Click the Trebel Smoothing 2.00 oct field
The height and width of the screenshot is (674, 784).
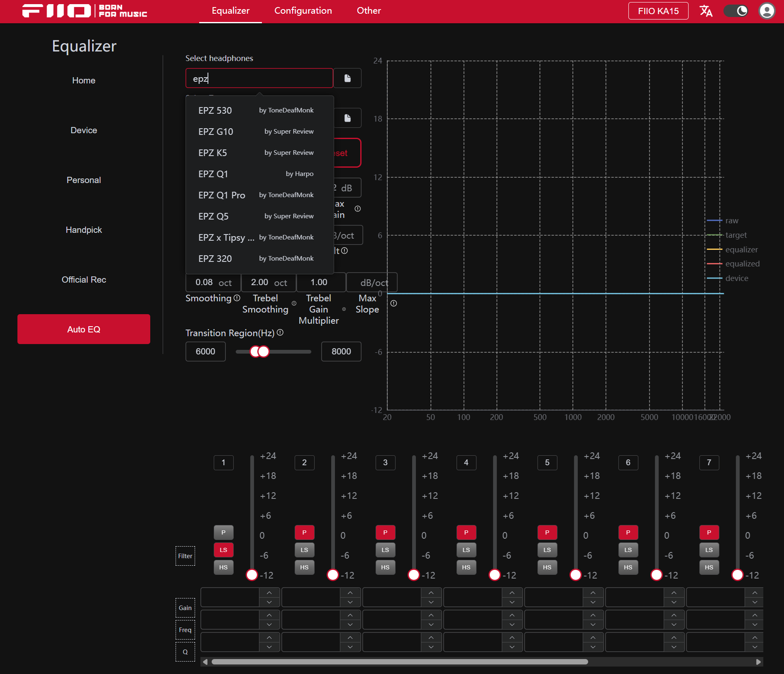tap(269, 282)
